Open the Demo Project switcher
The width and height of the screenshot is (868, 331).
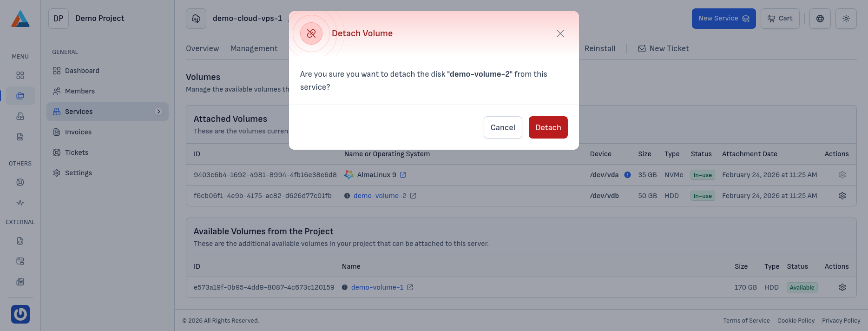[88, 19]
